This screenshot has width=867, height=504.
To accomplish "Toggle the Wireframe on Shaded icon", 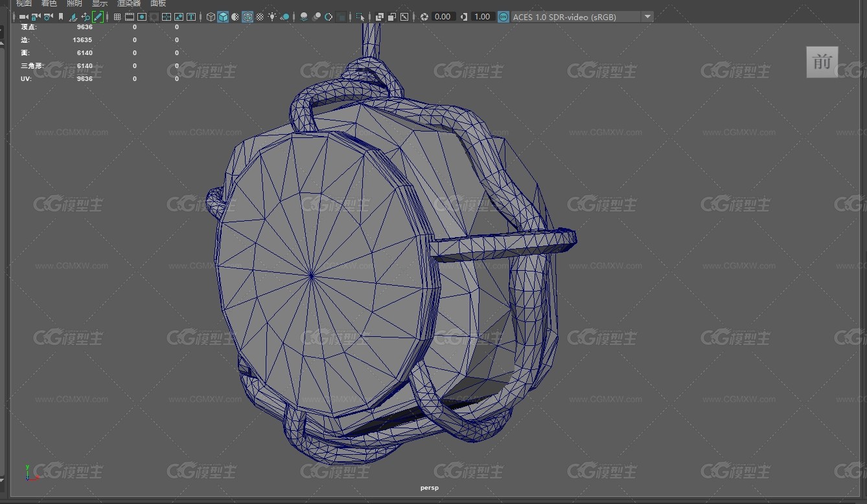I will pyautogui.click(x=248, y=17).
